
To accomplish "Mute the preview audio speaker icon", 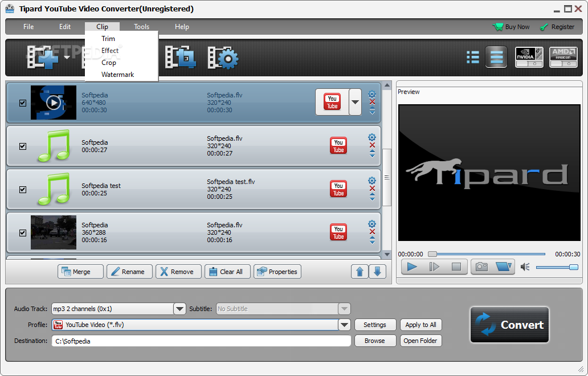I will (525, 267).
